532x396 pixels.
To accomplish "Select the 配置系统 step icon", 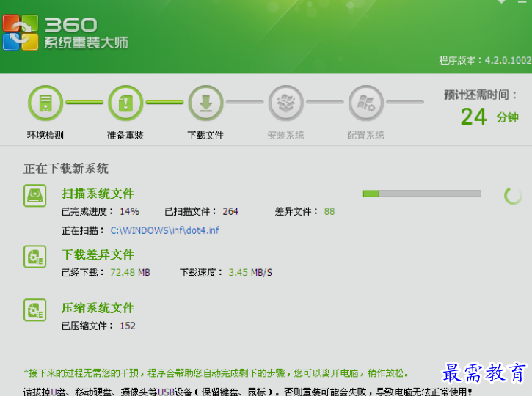I will 365,103.
